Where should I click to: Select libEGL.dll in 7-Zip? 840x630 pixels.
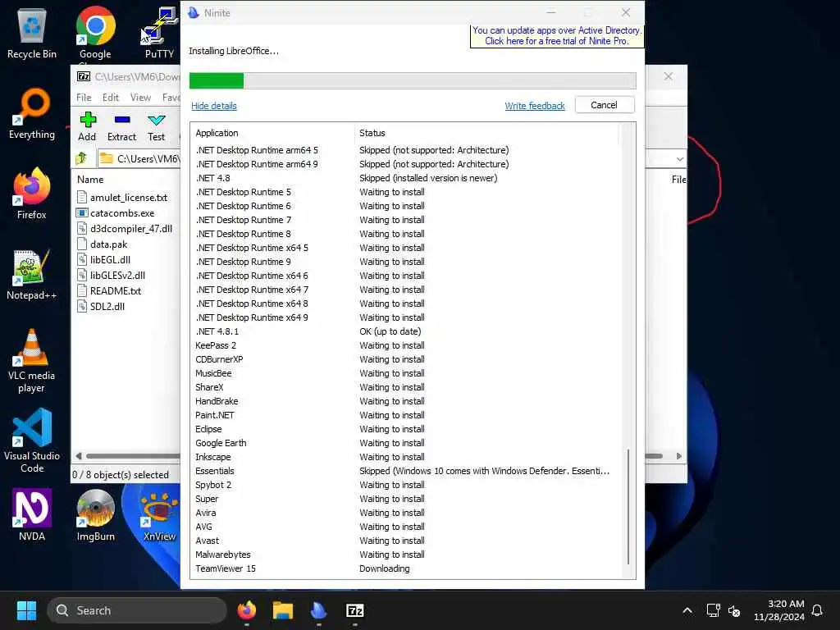(x=111, y=260)
